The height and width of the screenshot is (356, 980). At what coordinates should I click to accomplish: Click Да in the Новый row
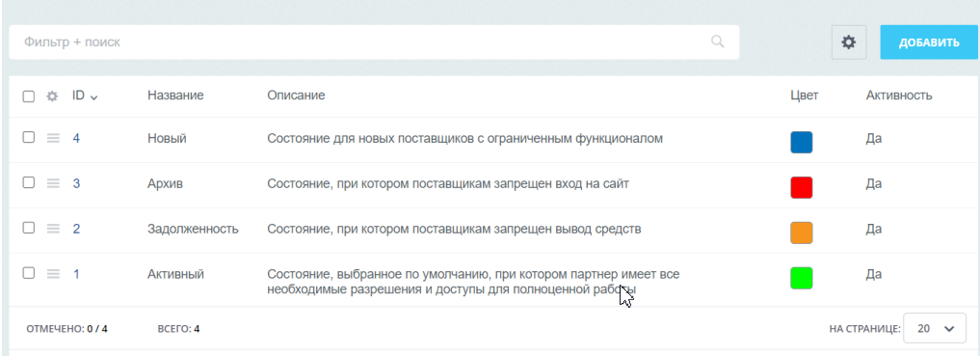point(874,138)
